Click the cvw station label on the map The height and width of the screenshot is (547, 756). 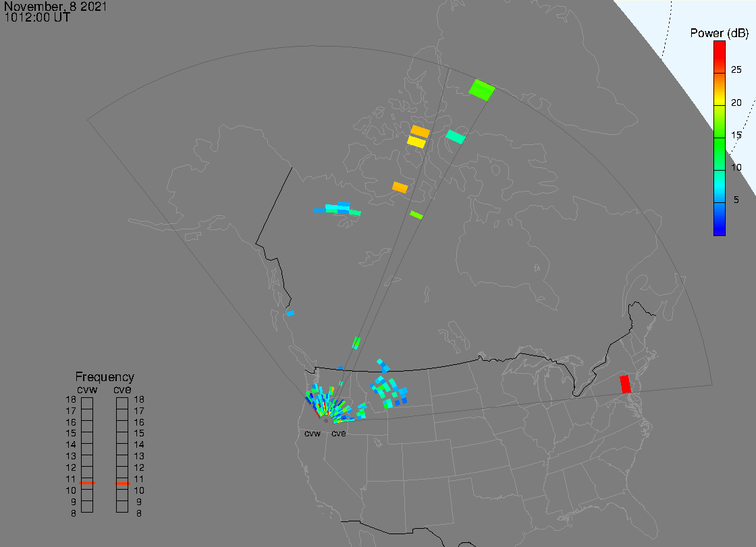(x=313, y=433)
